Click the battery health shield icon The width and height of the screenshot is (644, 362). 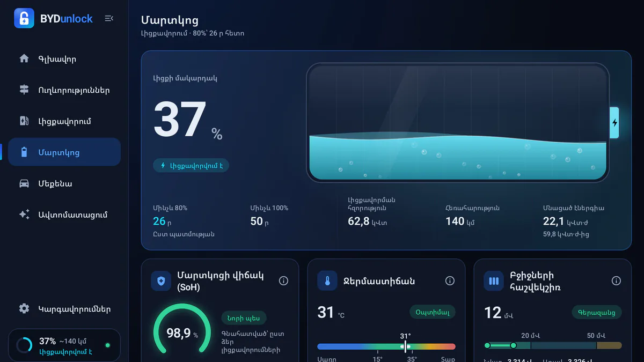[x=161, y=281]
